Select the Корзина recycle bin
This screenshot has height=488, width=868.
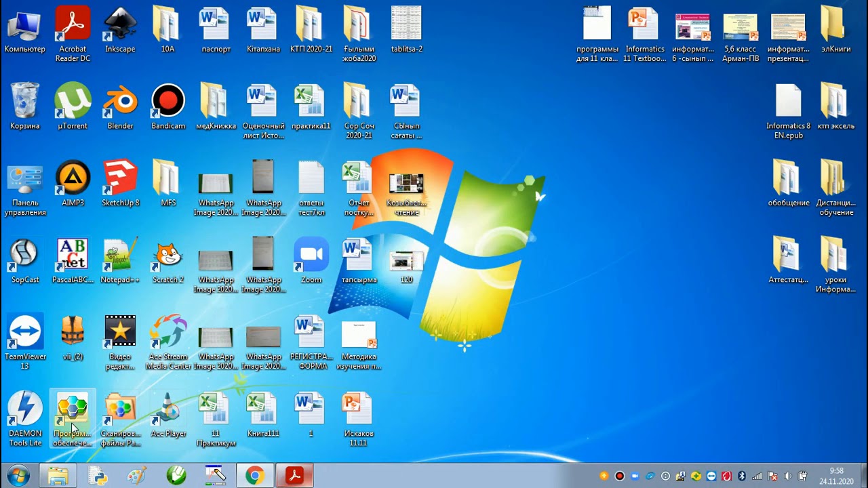(25, 106)
